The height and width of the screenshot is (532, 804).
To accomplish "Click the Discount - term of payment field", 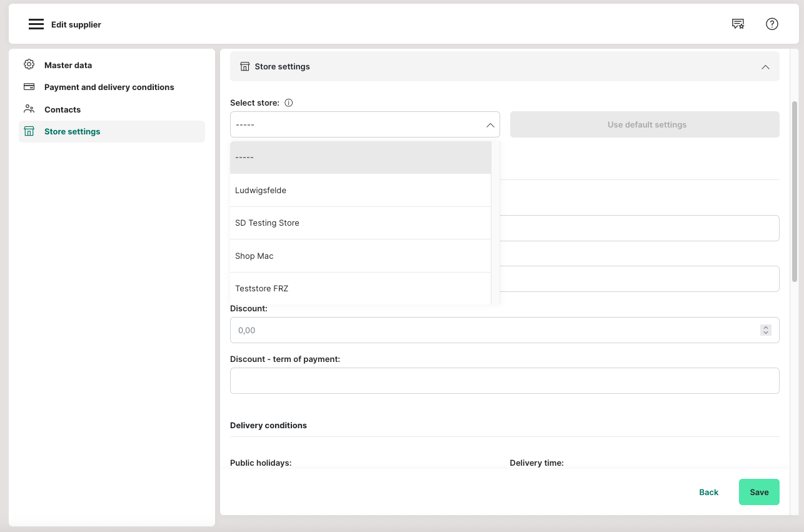I will tap(504, 381).
